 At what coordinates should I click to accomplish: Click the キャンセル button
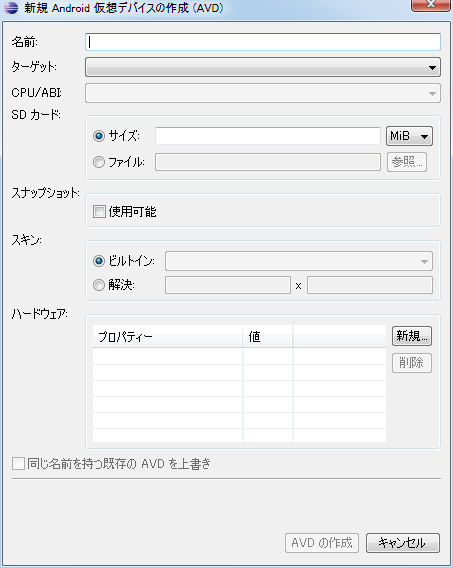point(403,543)
